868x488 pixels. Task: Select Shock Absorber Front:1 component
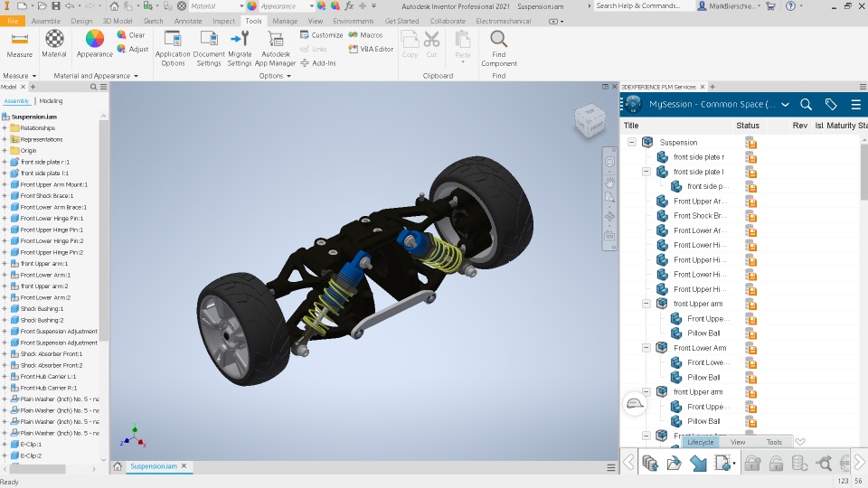pyautogui.click(x=51, y=354)
